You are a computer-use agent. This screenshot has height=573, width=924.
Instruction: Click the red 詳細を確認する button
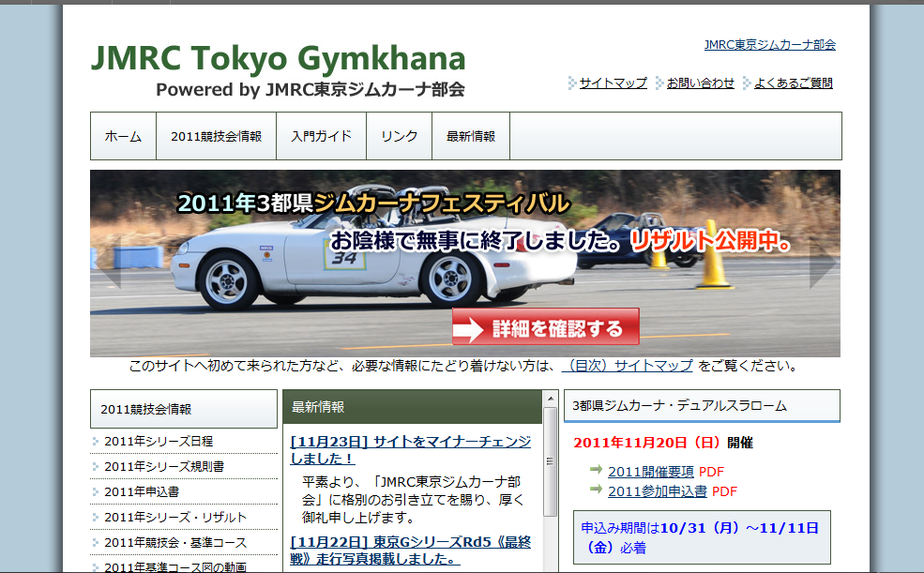click(x=546, y=327)
